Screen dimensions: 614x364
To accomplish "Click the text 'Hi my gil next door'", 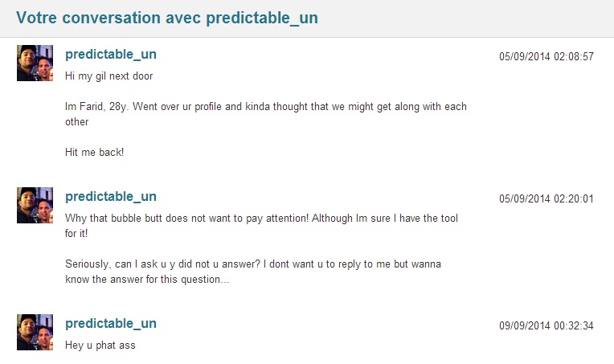I will (x=108, y=76).
